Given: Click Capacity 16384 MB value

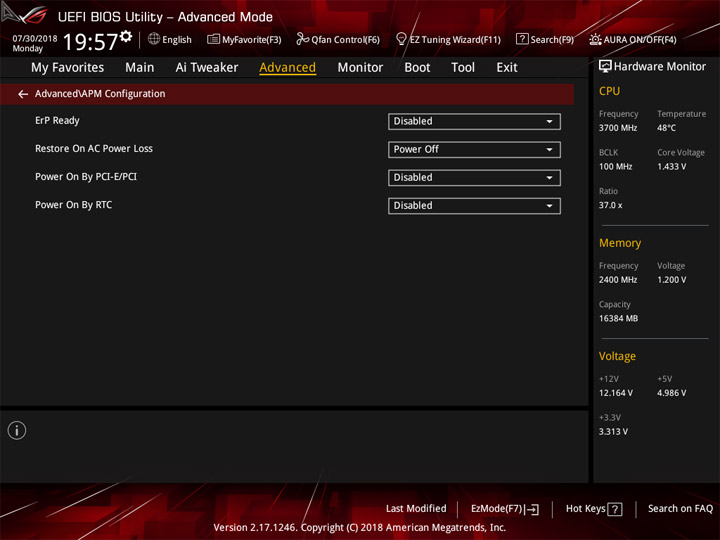Looking at the screenshot, I should (x=619, y=318).
